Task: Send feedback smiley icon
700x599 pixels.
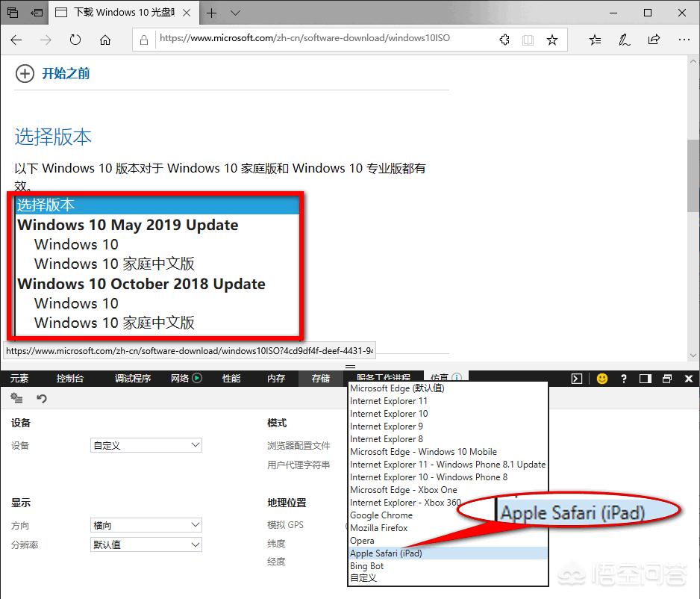Action: coord(602,379)
